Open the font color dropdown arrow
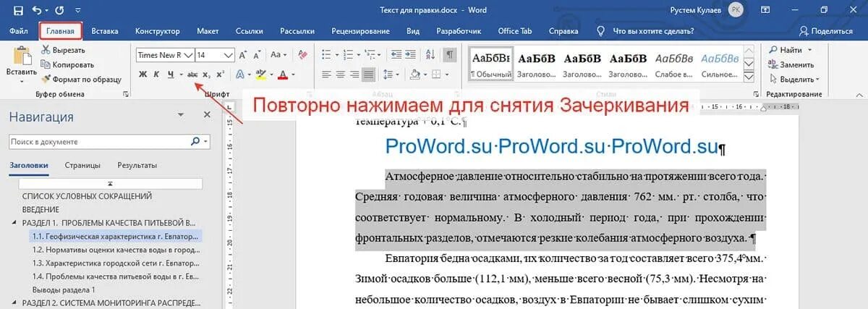This screenshot has height=309, width=868. point(292,74)
